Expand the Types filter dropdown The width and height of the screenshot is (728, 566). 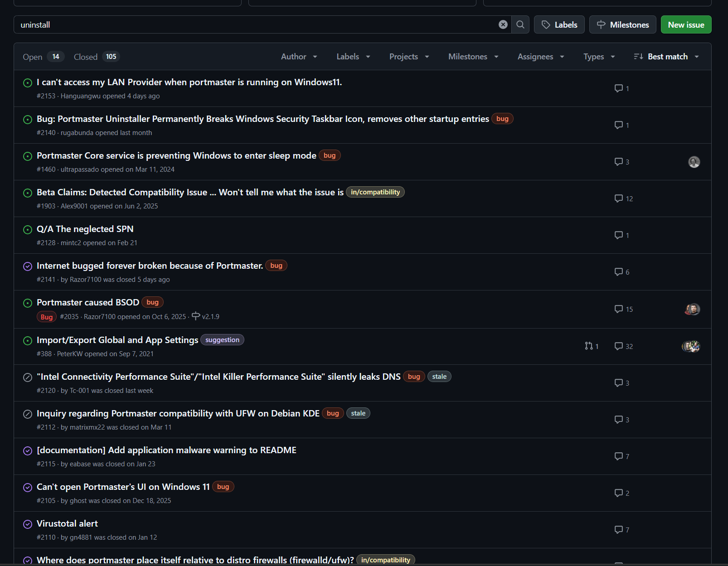(x=599, y=57)
